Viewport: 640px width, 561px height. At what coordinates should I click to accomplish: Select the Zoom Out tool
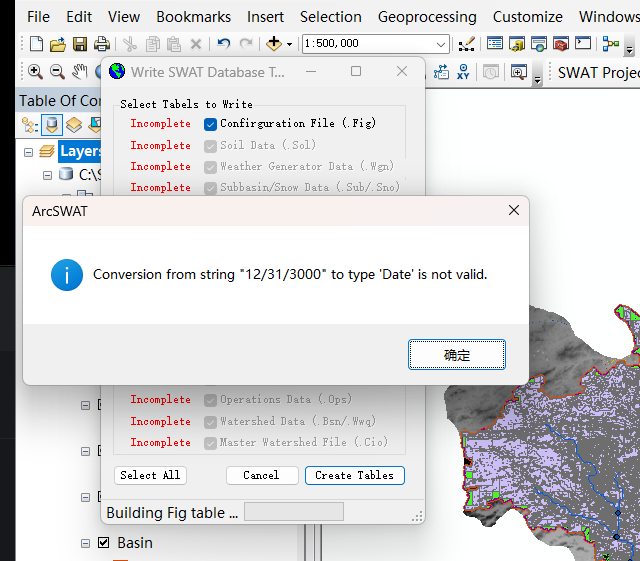[58, 72]
